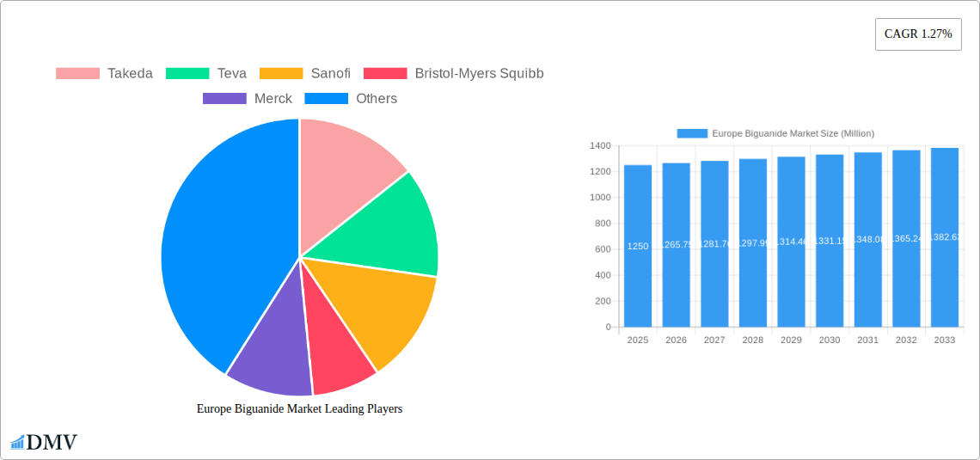Select the orange Sanofi pie slice
This screenshot has height=460, width=980.
[x=378, y=306]
